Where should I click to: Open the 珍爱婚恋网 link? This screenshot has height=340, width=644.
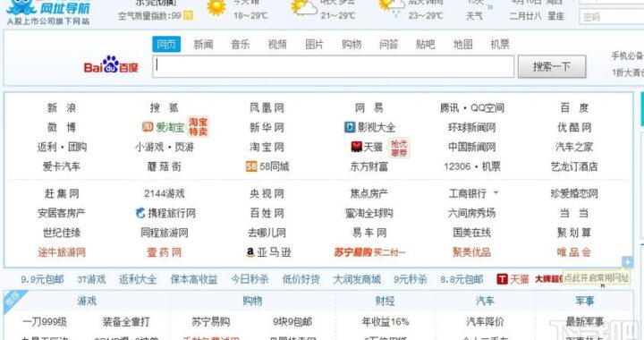574,193
